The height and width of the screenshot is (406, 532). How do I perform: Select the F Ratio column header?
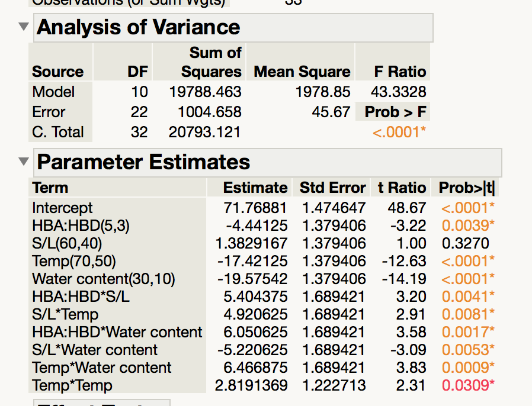[400, 72]
